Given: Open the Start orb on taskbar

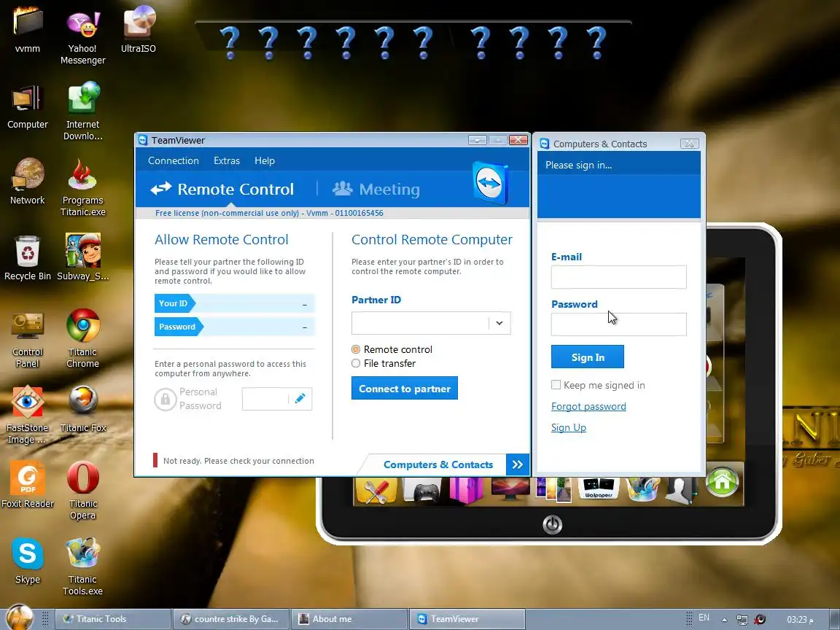Looking at the screenshot, I should (19, 617).
